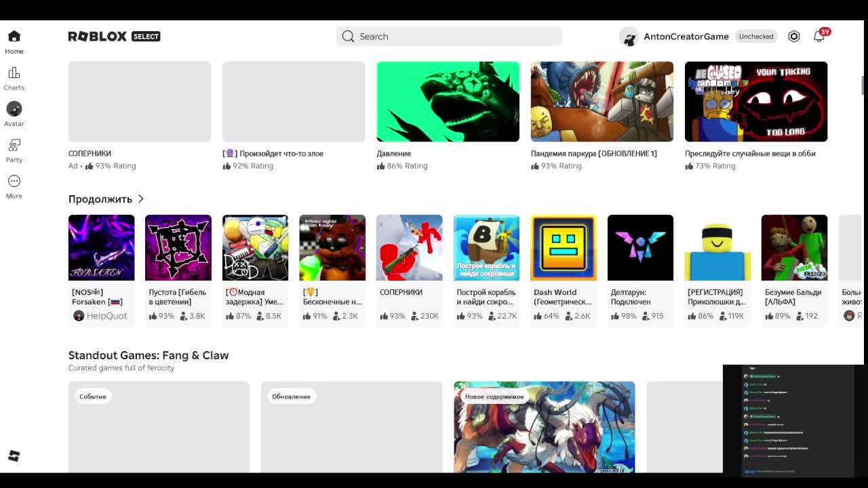Open the Robux balance icon

(x=794, y=37)
